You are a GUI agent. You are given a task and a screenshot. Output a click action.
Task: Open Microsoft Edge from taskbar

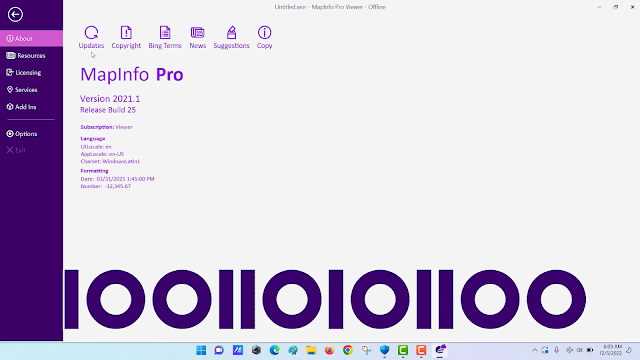[x=274, y=350]
